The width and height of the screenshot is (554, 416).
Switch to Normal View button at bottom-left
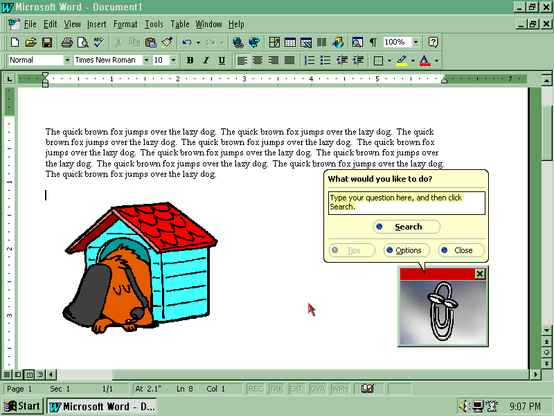click(x=7, y=374)
